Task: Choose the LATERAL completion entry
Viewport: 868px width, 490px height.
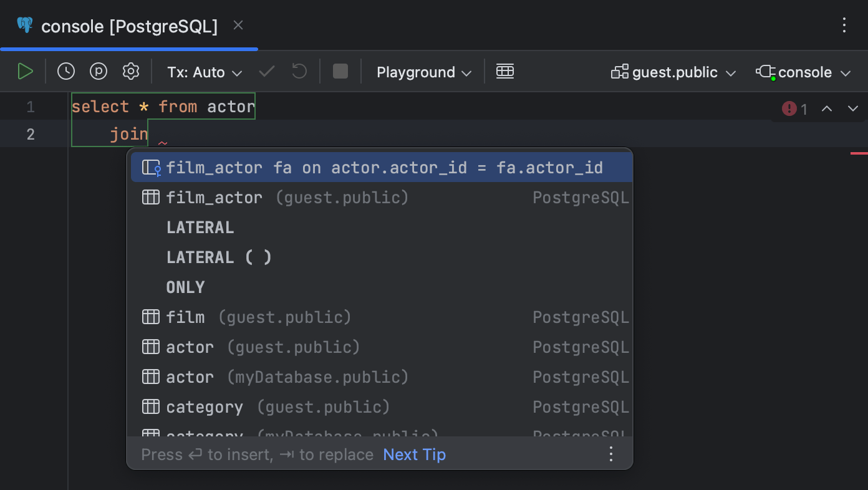Action: coord(200,227)
